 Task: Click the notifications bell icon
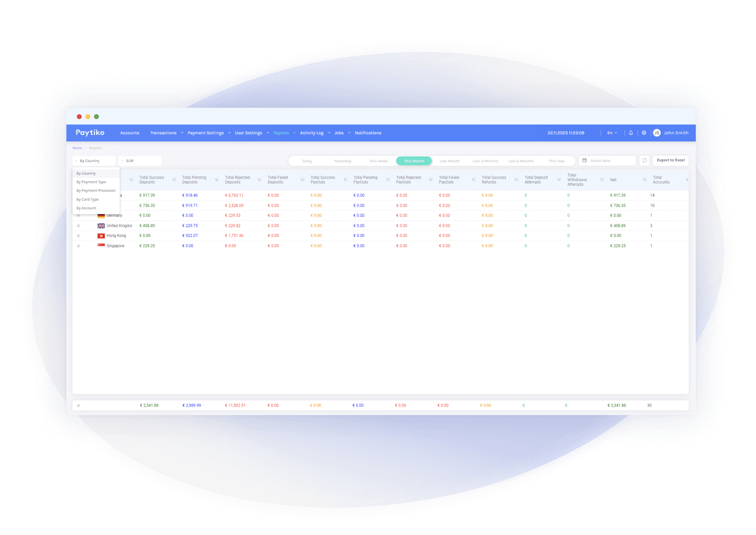pyautogui.click(x=631, y=133)
